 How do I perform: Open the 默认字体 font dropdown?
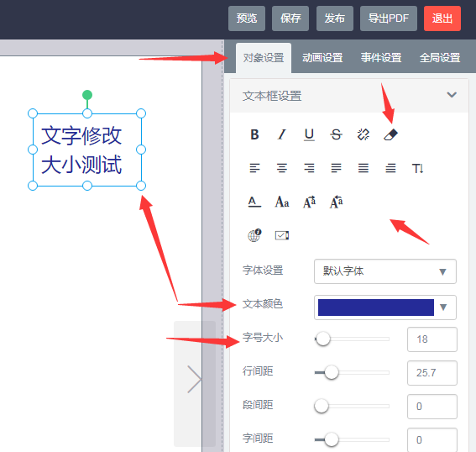[x=385, y=271]
